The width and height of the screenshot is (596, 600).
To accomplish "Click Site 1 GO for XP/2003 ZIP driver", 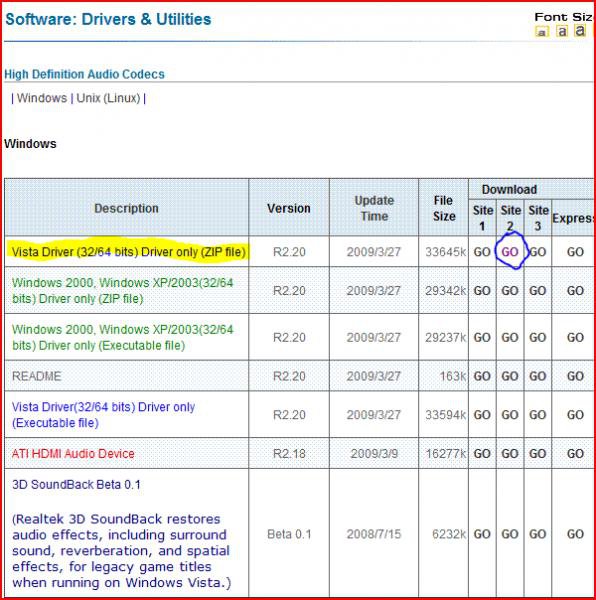I will click(x=482, y=291).
